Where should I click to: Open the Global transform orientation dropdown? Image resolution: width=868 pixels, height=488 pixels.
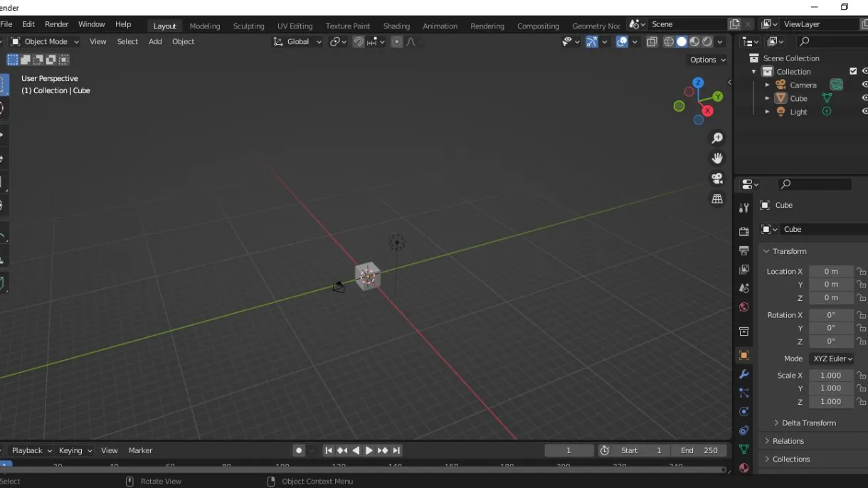pyautogui.click(x=297, y=42)
